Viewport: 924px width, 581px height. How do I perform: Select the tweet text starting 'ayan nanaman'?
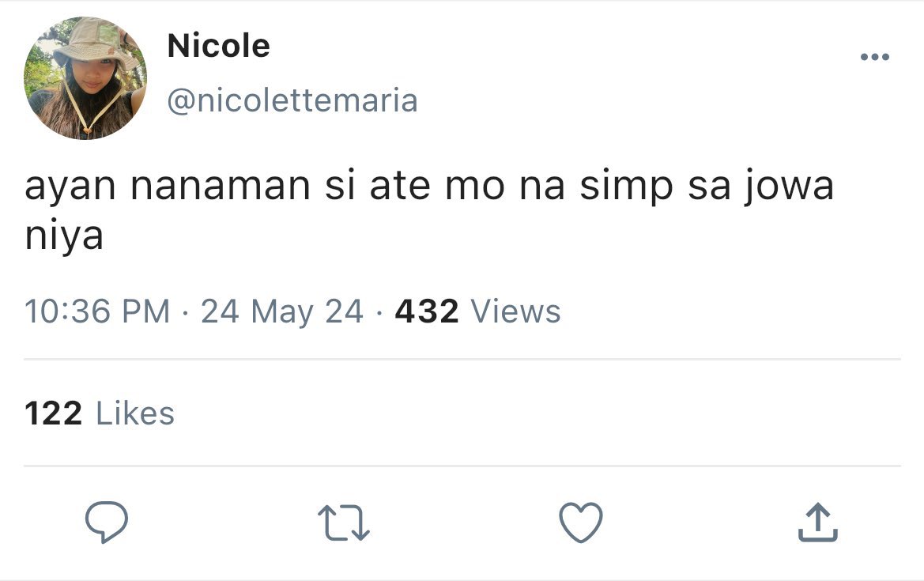coord(429,210)
